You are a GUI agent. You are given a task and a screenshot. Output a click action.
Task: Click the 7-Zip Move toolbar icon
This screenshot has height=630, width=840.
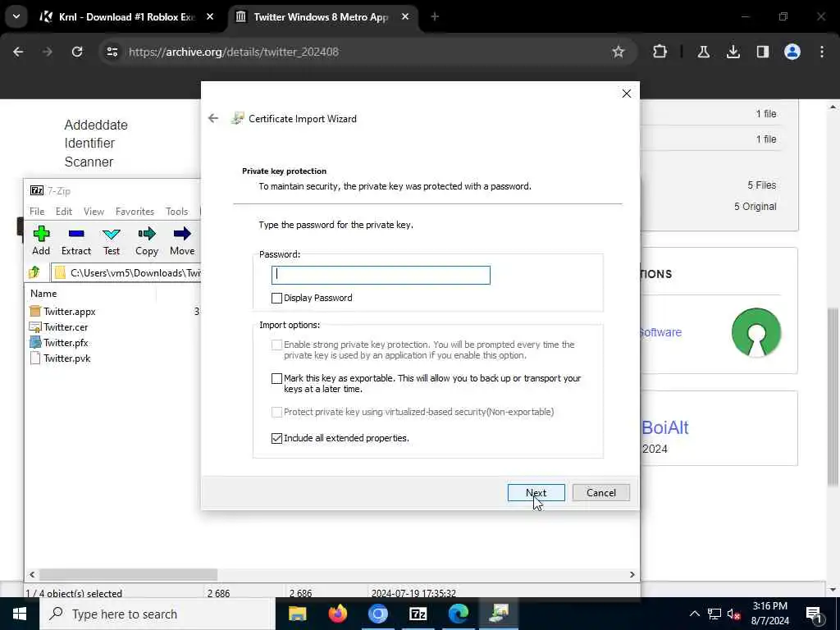click(x=182, y=234)
